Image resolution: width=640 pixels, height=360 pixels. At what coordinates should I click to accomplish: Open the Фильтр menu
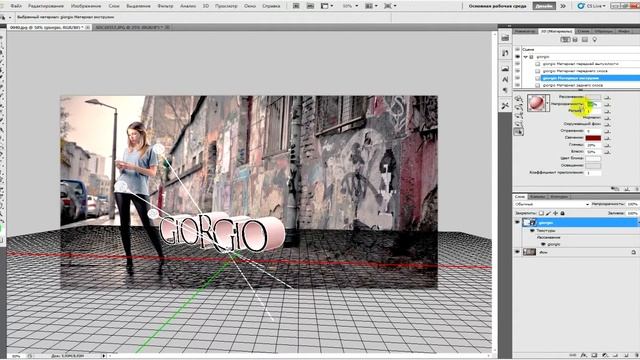tap(165, 6)
